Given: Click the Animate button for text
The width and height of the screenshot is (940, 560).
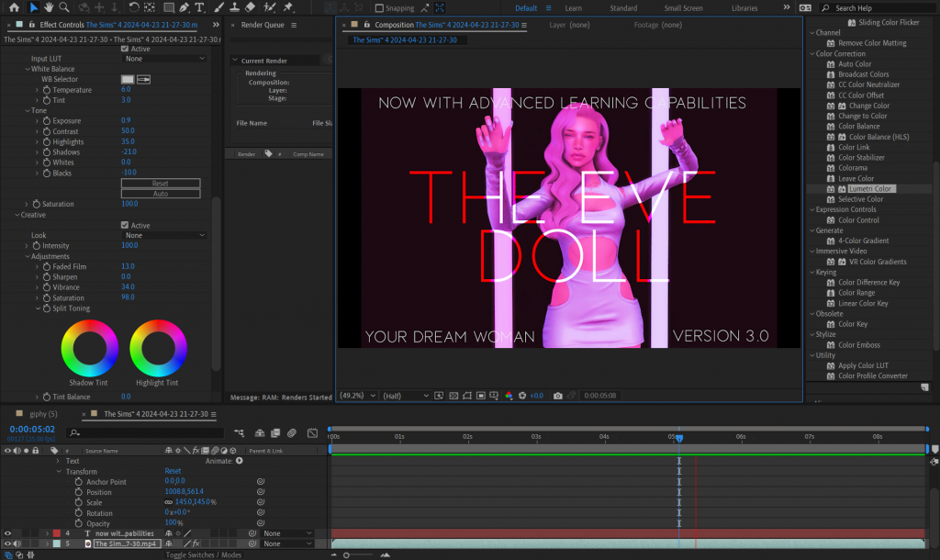Looking at the screenshot, I should [239, 461].
